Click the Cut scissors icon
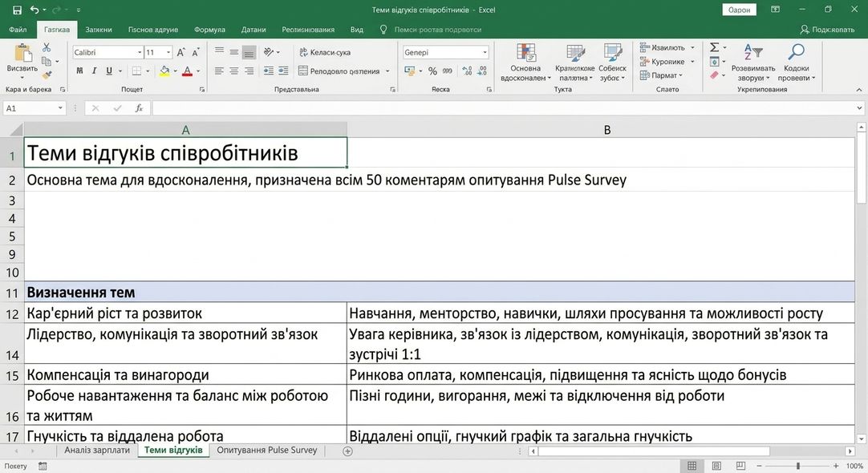The width and height of the screenshot is (868, 473). (47, 48)
